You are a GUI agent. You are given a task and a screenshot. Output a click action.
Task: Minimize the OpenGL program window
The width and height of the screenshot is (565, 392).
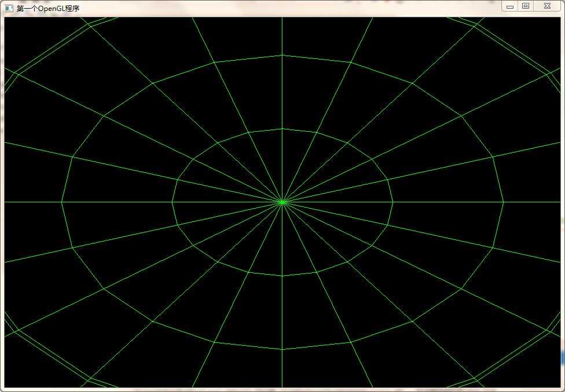(x=510, y=6)
